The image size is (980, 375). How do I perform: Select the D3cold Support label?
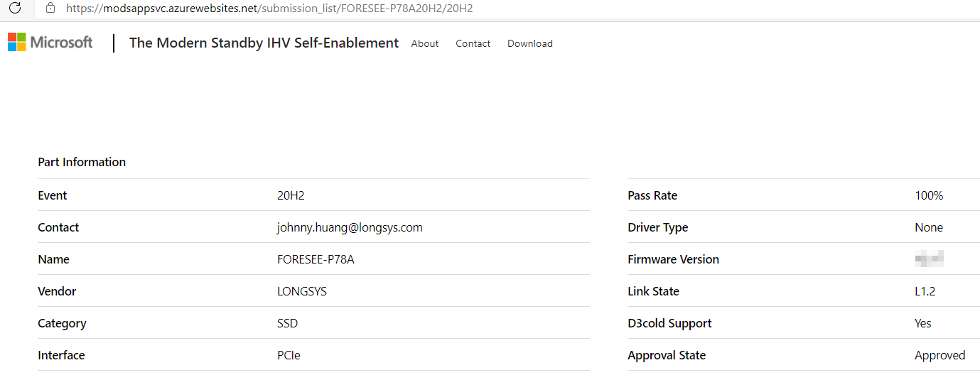(669, 323)
